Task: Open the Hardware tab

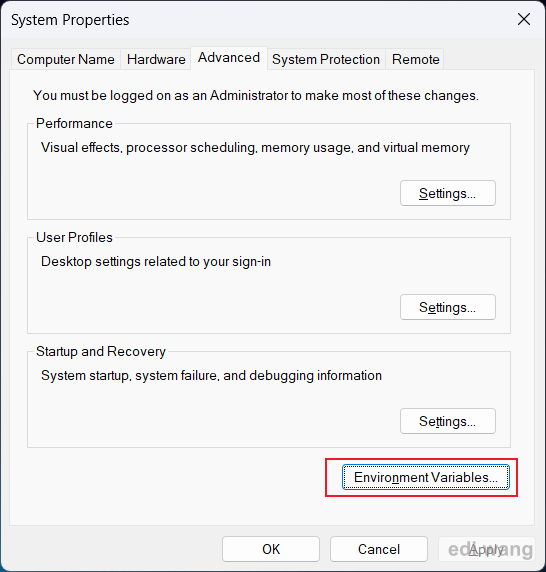Action: point(156,59)
